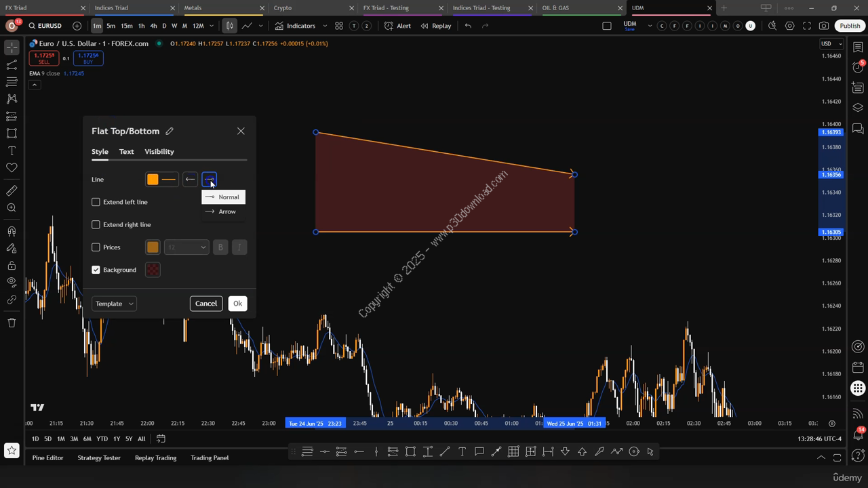Open the Template dropdown

coord(114,304)
